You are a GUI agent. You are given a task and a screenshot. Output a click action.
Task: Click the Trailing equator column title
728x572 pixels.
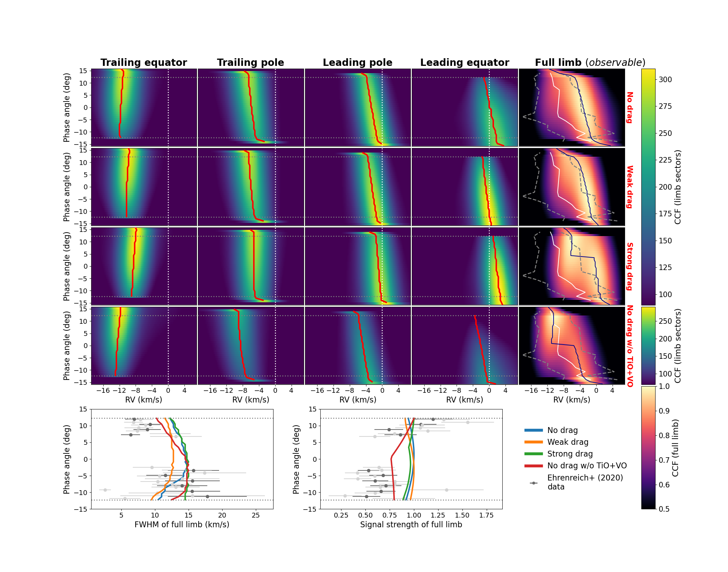[144, 63]
